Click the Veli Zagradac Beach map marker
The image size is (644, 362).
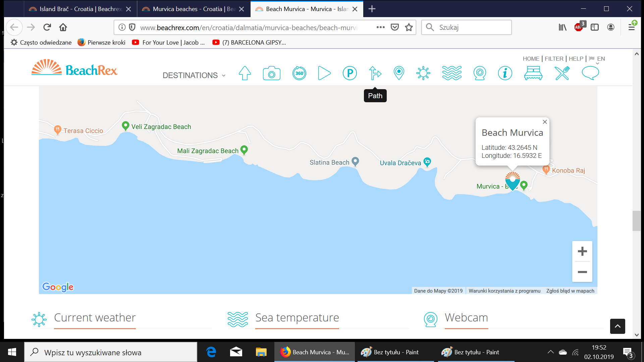click(x=125, y=126)
